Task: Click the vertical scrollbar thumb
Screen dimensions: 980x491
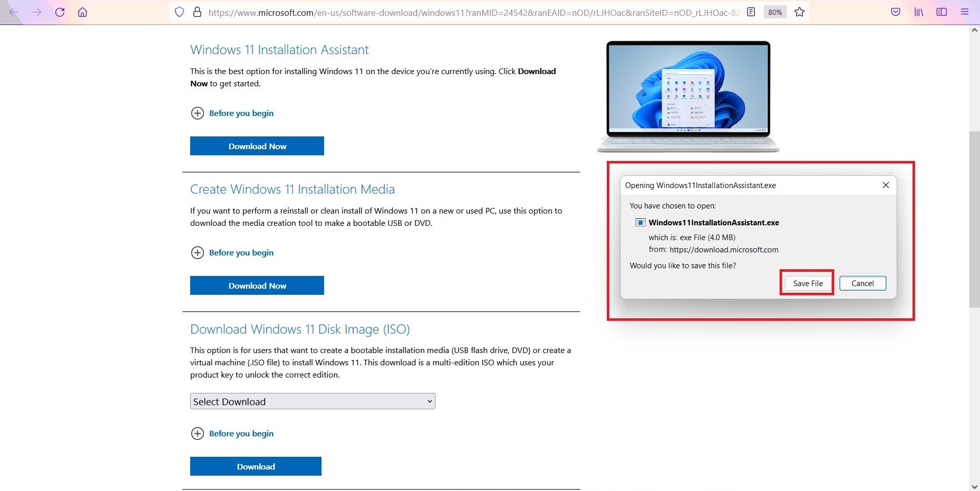Action: 974,219
